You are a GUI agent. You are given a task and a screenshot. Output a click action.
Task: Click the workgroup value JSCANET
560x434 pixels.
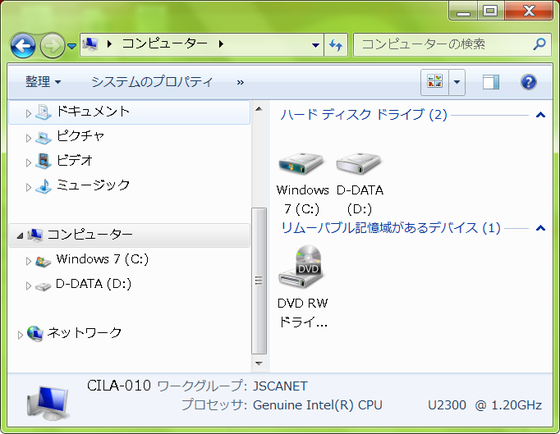tap(280, 386)
